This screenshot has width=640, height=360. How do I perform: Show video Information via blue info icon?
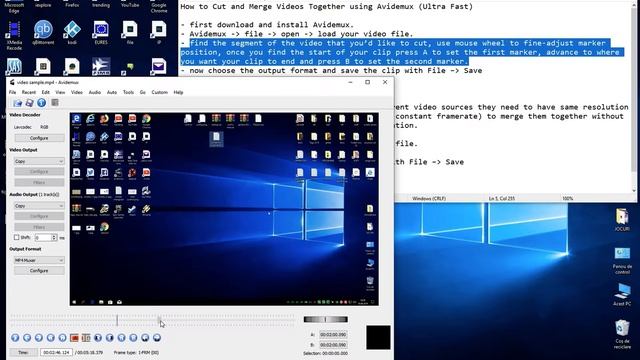click(x=42, y=103)
